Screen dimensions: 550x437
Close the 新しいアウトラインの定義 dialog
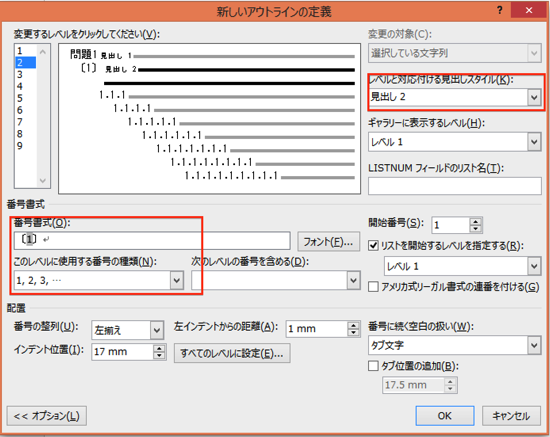[x=529, y=11]
